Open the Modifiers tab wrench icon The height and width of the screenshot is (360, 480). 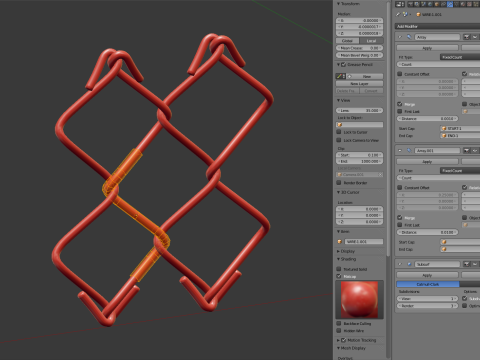(x=450, y=4)
